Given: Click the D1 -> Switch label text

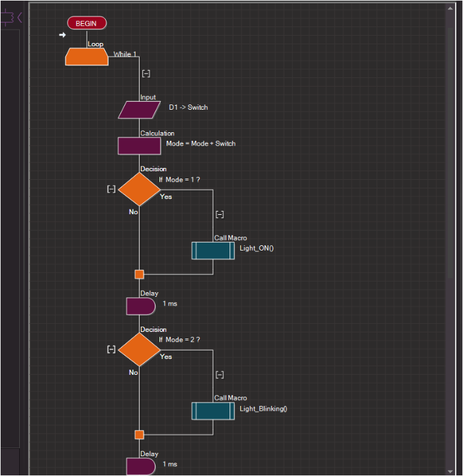Looking at the screenshot, I should [188, 107].
